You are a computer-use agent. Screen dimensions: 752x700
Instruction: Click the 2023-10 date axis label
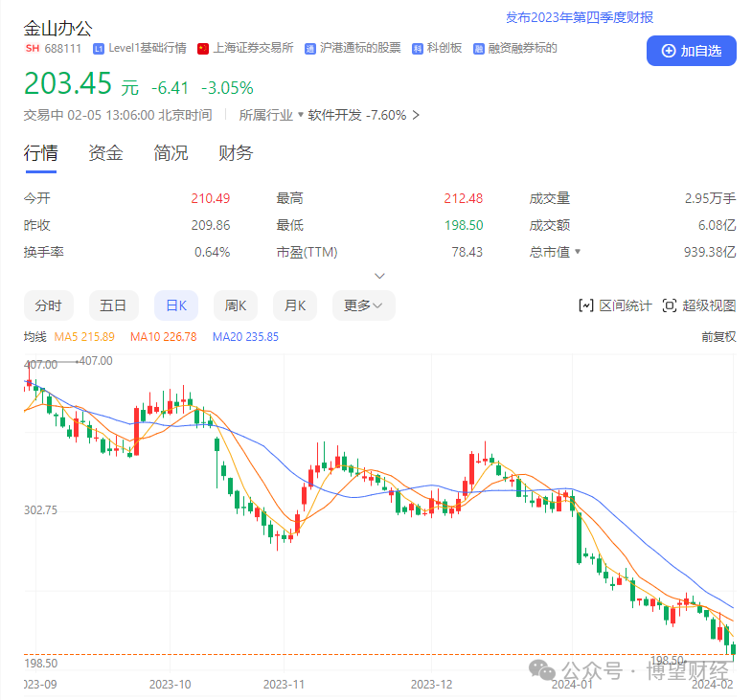pyautogui.click(x=170, y=685)
